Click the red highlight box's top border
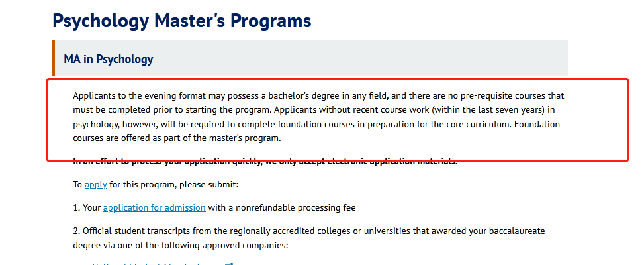Image resolution: width=644 pixels, height=265 pixels. tap(338, 79)
